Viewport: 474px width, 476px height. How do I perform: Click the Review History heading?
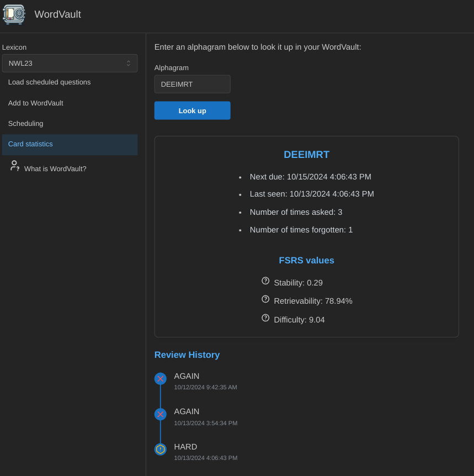coord(187,355)
